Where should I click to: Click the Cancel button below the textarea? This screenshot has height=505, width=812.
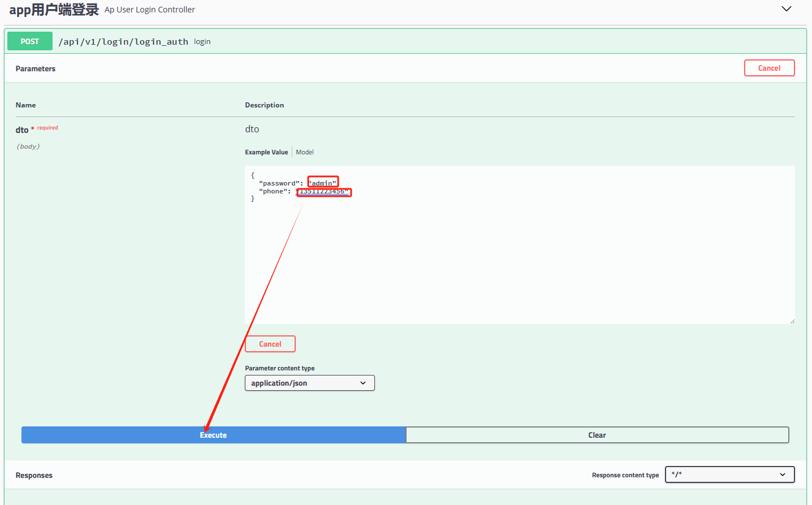[x=270, y=344]
